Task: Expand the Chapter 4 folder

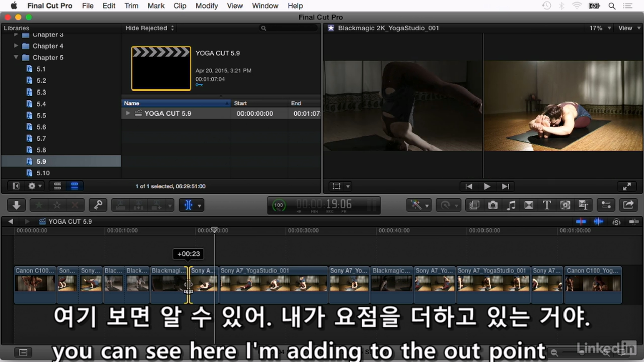Action: (16, 46)
